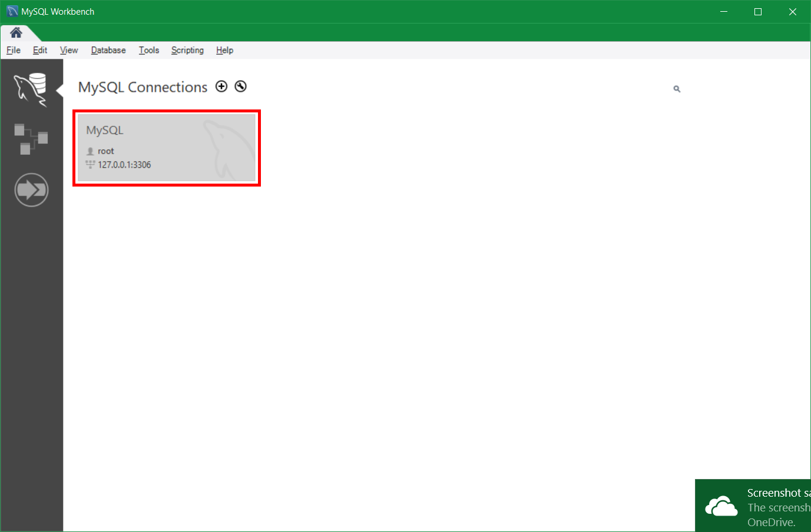Open the File menu
The height and width of the screenshot is (532, 811).
point(14,51)
